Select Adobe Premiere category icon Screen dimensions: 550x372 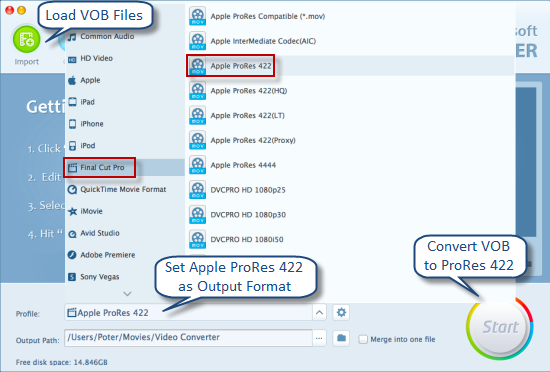[72, 255]
